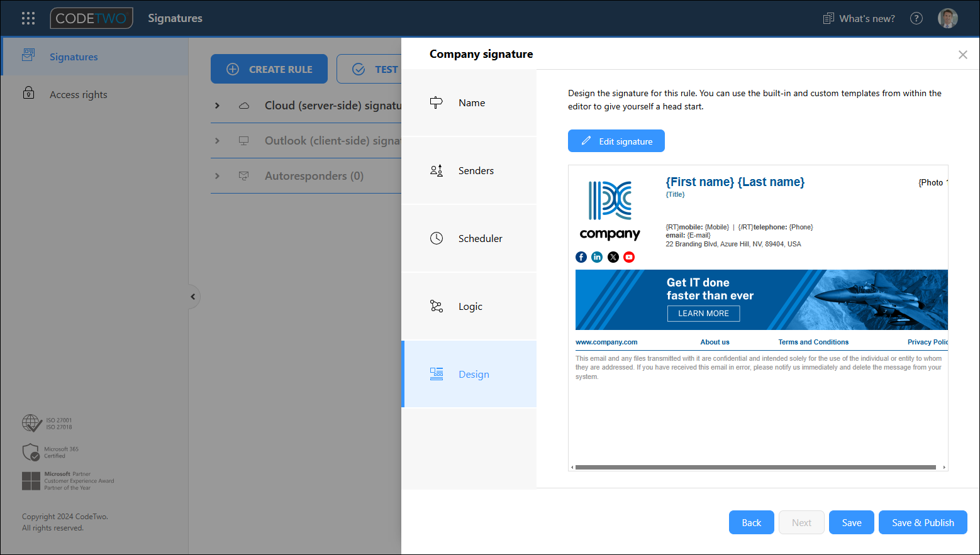
Task: Click the www.company.com link in the preview
Action: (606, 341)
